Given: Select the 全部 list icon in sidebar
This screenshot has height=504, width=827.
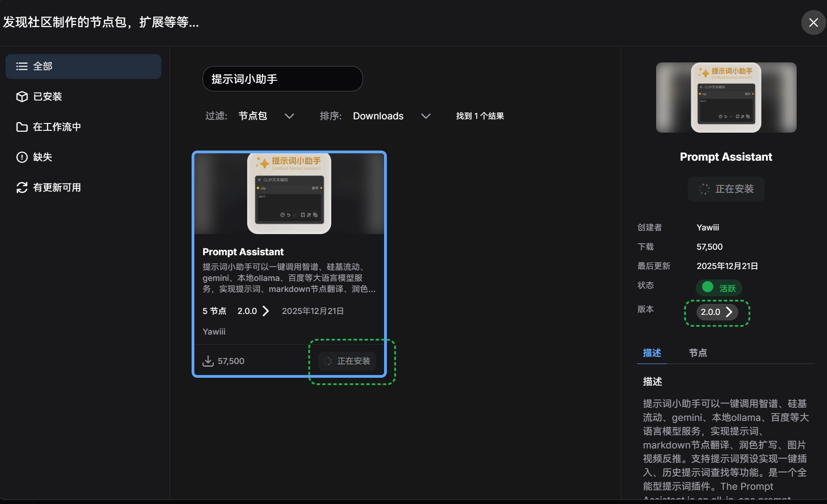Looking at the screenshot, I should 22,66.
